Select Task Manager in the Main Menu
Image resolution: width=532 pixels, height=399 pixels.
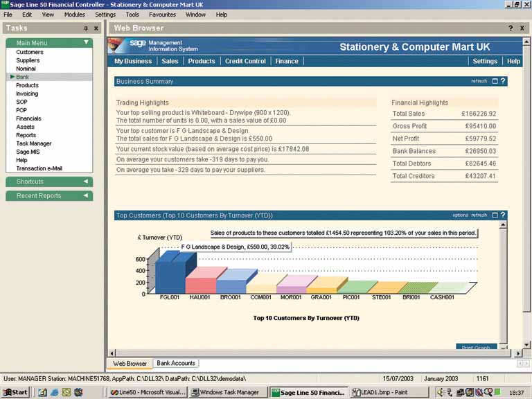pyautogui.click(x=34, y=143)
